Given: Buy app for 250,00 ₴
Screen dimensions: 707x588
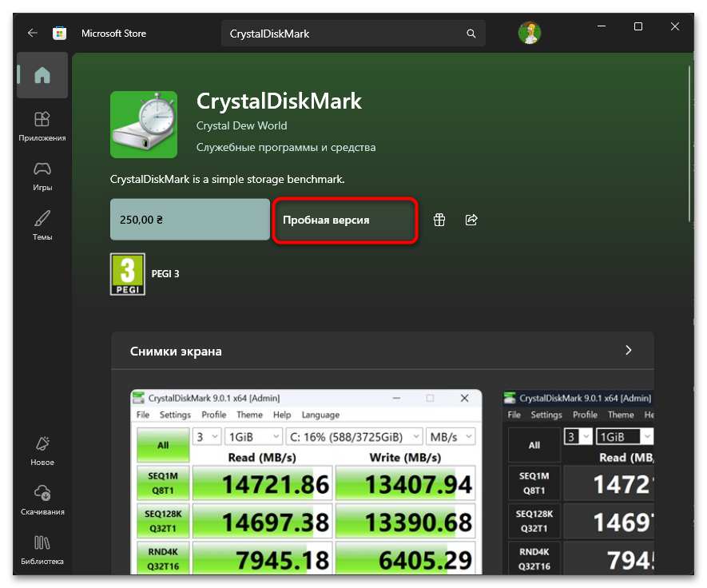Looking at the screenshot, I should 190,220.
